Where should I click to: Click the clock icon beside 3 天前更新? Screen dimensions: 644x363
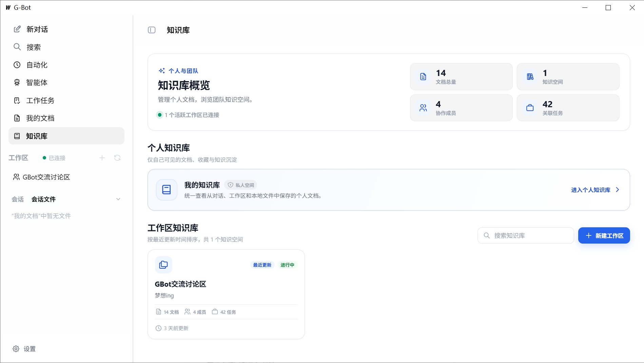pyautogui.click(x=158, y=328)
